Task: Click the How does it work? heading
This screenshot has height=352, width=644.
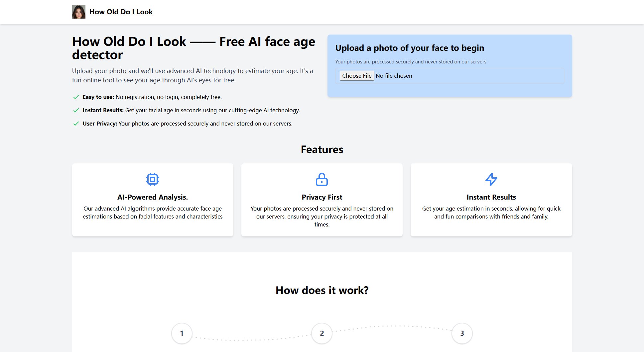Action: click(x=322, y=290)
